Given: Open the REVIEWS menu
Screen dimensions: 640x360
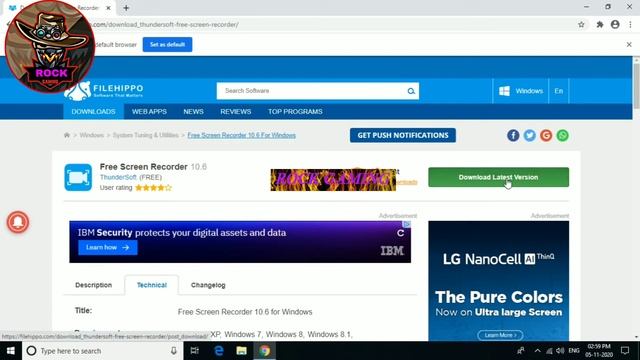Looking at the screenshot, I should [236, 111].
